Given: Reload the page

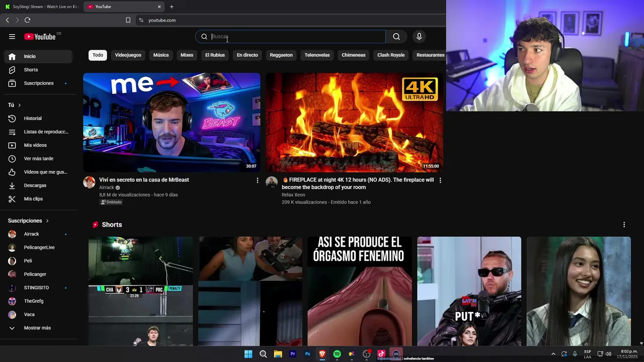Looking at the screenshot, I should (27, 20).
